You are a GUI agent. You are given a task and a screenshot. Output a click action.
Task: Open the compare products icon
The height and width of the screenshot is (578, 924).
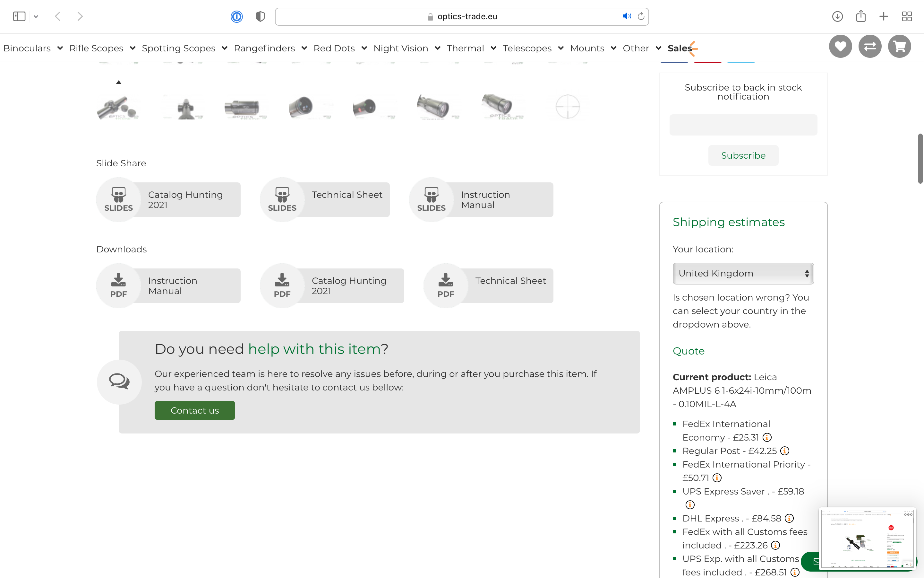(x=869, y=47)
